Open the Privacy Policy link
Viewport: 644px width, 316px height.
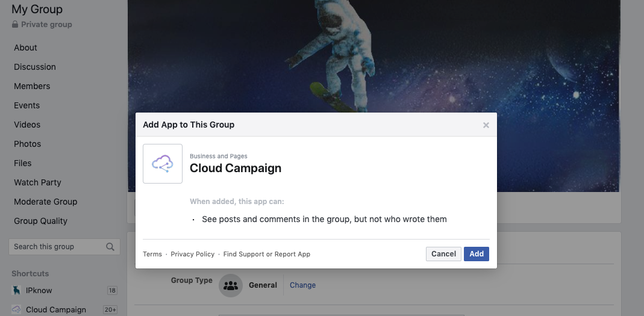click(x=193, y=254)
